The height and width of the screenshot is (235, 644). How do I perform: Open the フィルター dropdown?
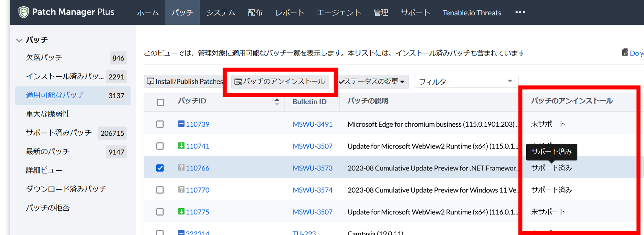466,82
